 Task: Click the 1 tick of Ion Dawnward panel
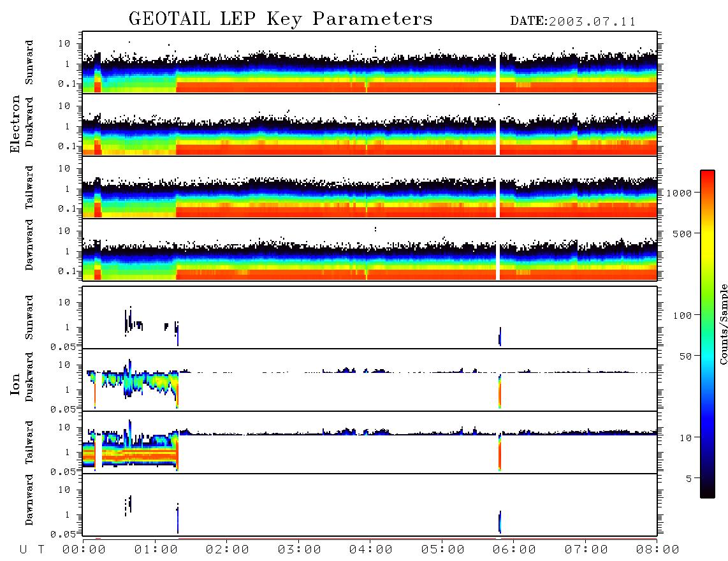pyautogui.click(x=68, y=514)
